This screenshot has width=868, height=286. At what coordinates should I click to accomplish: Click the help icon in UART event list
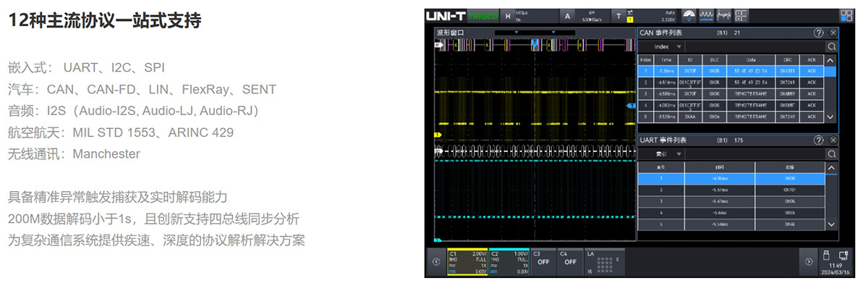pos(819,140)
